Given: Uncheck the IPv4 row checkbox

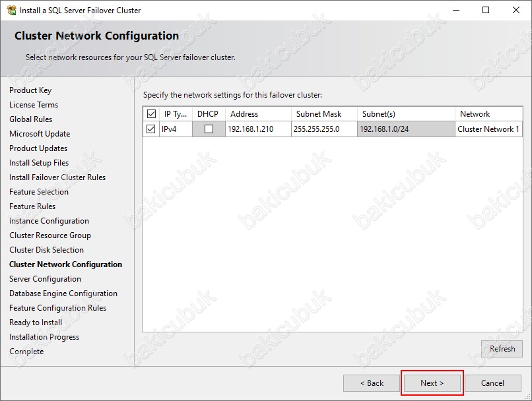Looking at the screenshot, I should 150,129.
